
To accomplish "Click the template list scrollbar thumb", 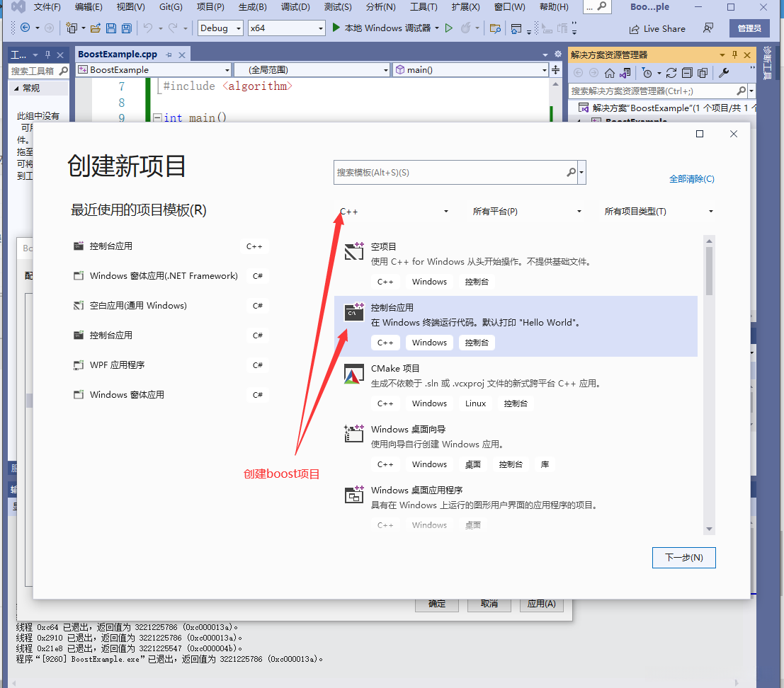I will click(709, 270).
